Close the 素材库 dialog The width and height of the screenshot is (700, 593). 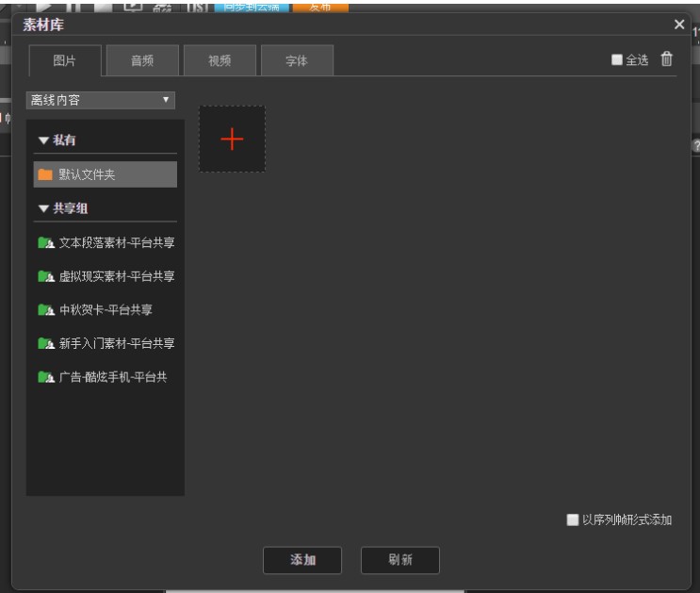click(679, 23)
